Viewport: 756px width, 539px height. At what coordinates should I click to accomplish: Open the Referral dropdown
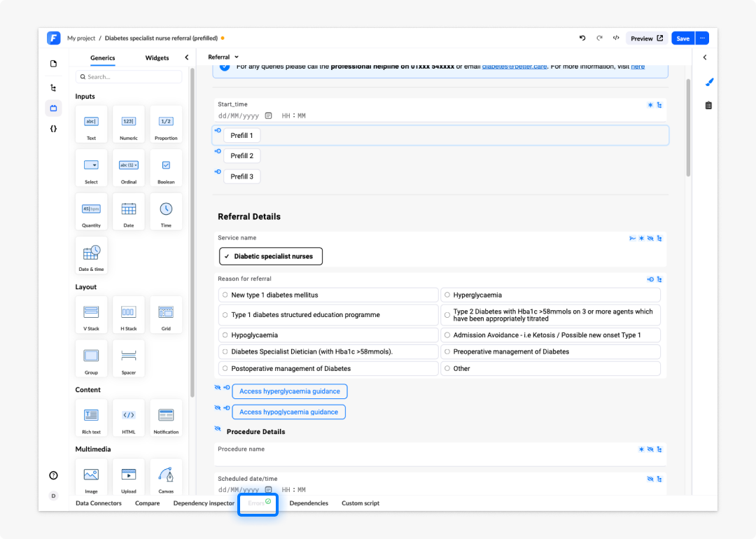click(223, 57)
